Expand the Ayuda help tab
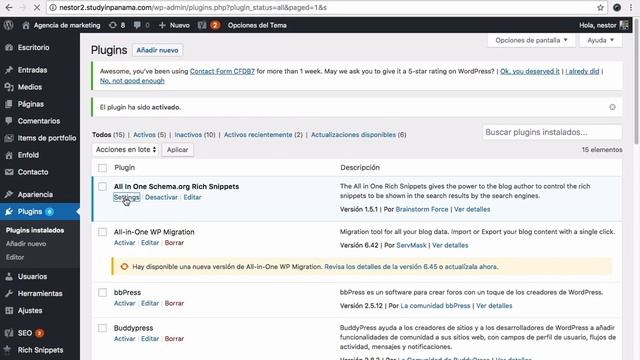 click(x=600, y=40)
